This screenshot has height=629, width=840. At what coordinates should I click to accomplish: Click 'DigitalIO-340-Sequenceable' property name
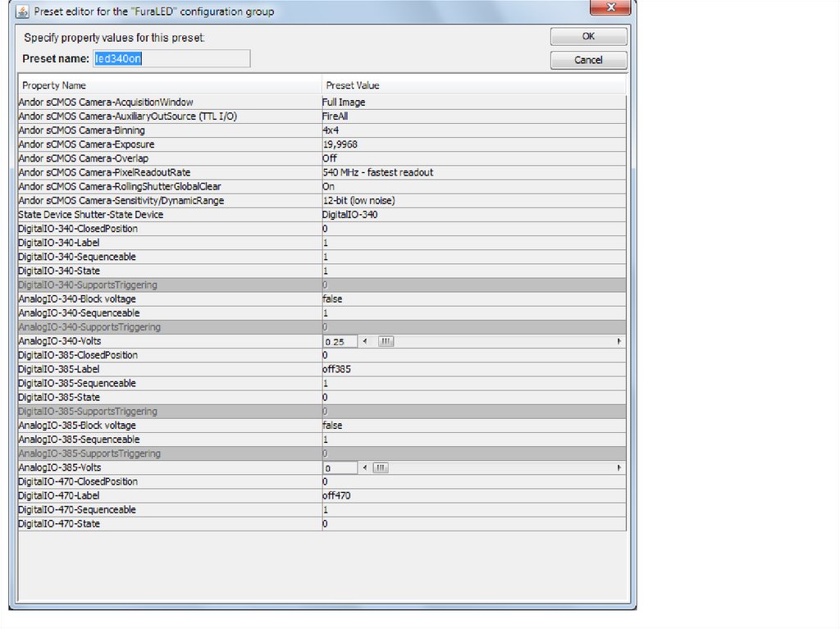[x=77, y=257]
